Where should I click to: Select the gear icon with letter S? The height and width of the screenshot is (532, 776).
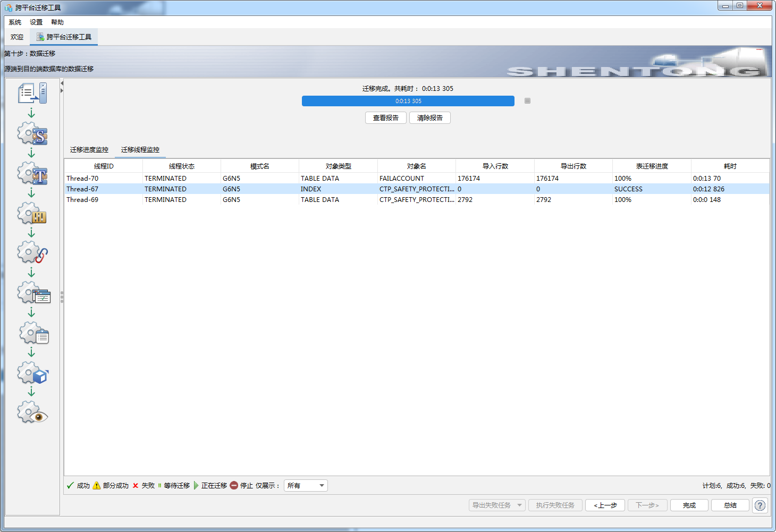coord(32,134)
